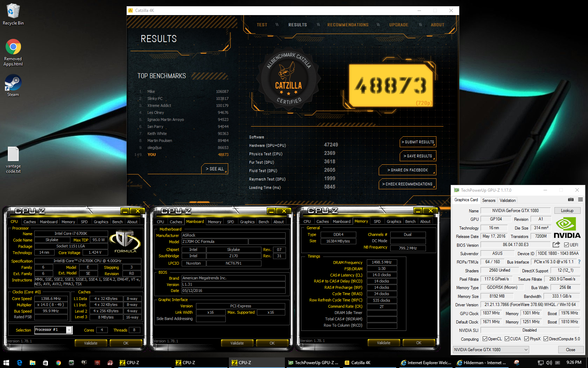Click Validate in the Memory CPU-Z window
Viewport: 588px width, 368px height.
click(x=384, y=343)
